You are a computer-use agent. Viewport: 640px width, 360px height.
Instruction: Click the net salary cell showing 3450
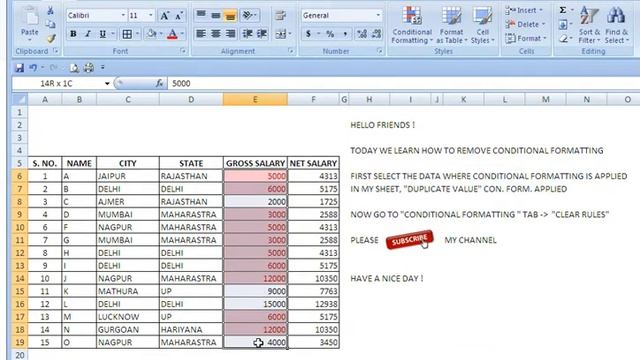pyautogui.click(x=313, y=342)
